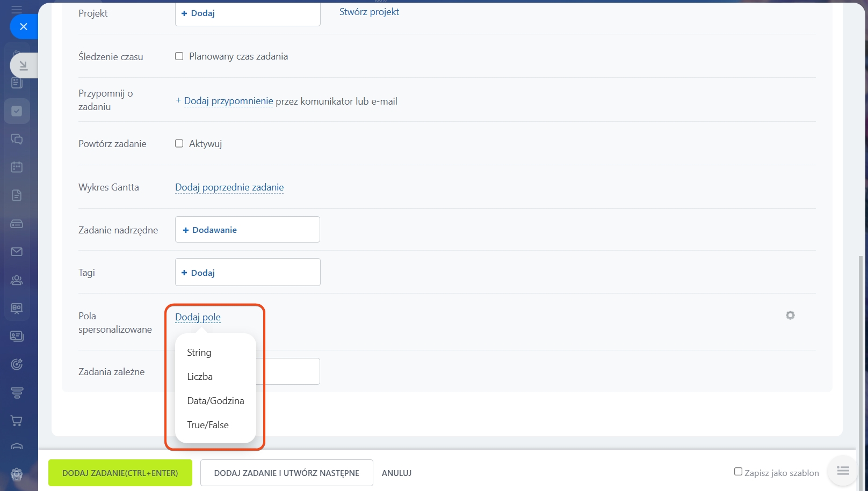Check Zapisz jako szablon option
Screen dimensions: 868x491
click(x=738, y=472)
